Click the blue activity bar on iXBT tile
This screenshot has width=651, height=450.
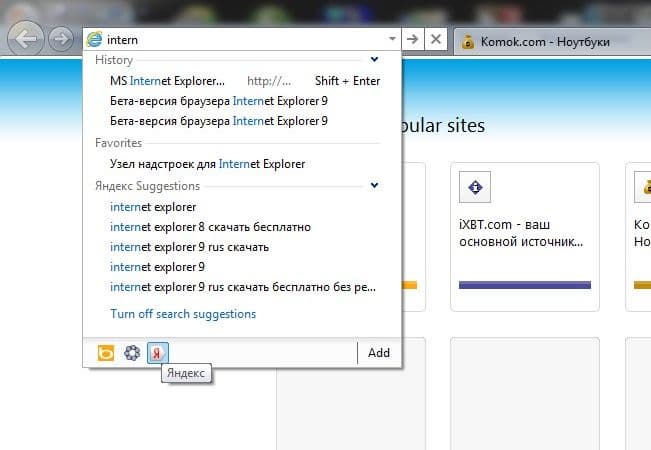pyautogui.click(x=525, y=285)
